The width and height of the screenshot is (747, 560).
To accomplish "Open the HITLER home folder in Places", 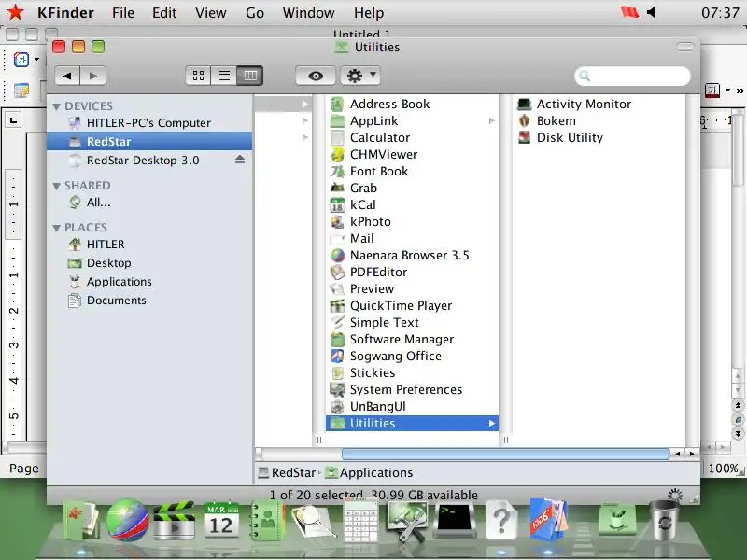I will coord(149,245).
